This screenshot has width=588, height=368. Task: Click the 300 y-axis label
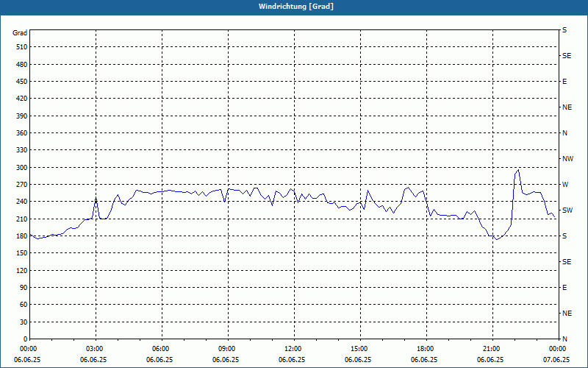click(22, 168)
